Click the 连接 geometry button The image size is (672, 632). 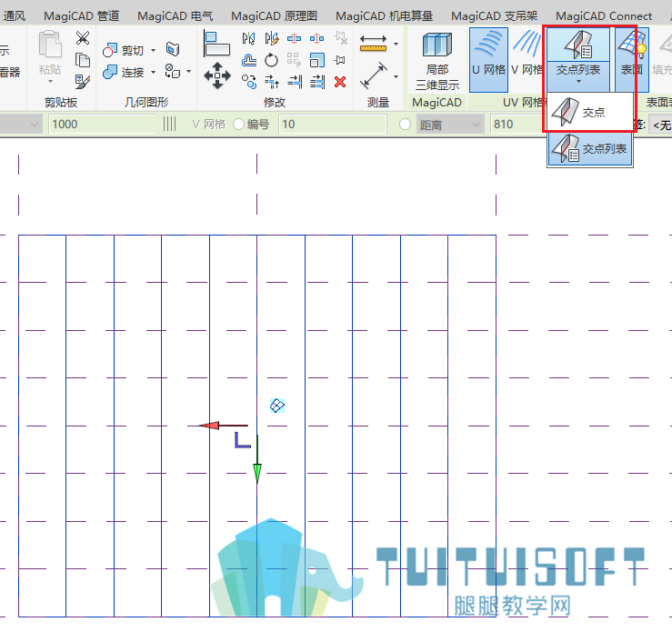[124, 72]
